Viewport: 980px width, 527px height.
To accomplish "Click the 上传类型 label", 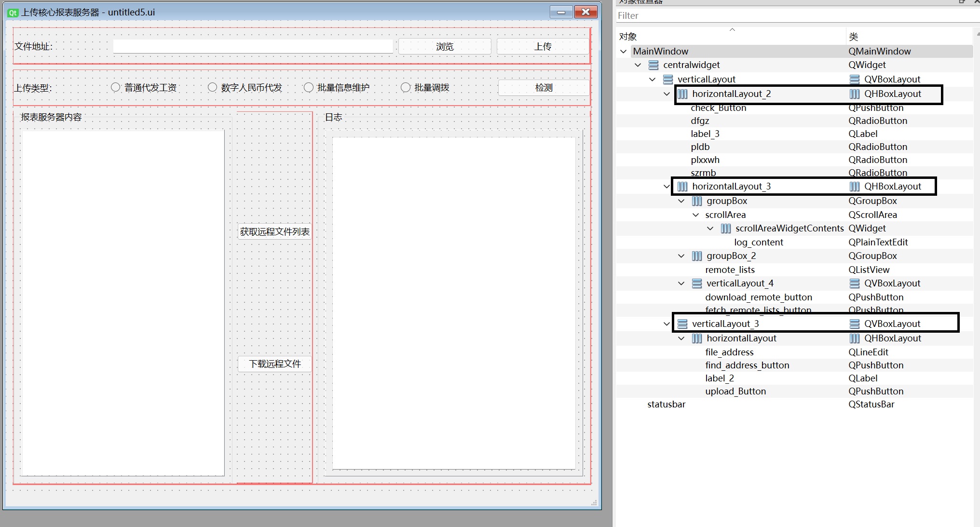I will (33, 88).
